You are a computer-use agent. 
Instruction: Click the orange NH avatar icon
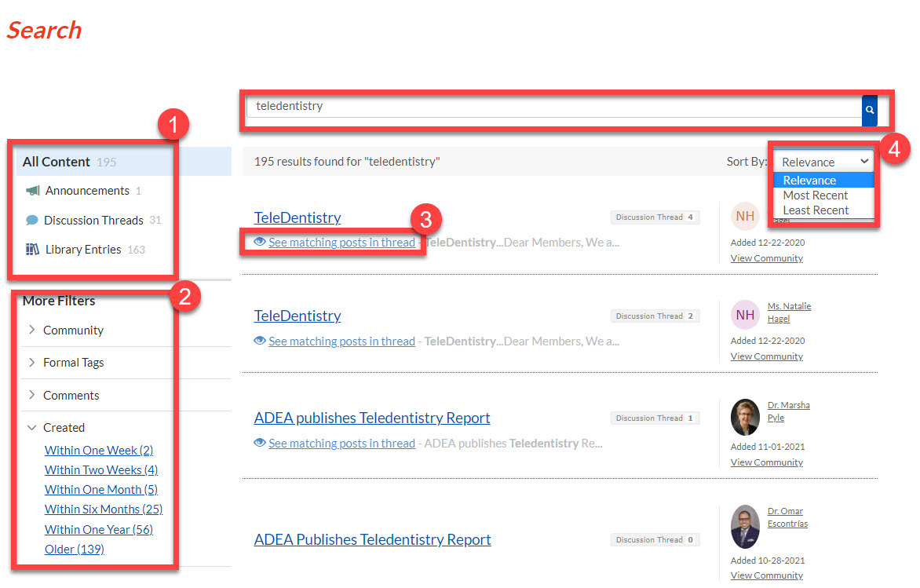[744, 217]
